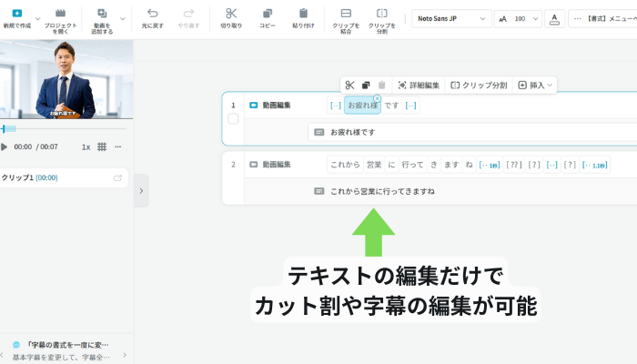
Task: Expand the 動画を追加する dropdown arrow
Action: click(x=123, y=19)
